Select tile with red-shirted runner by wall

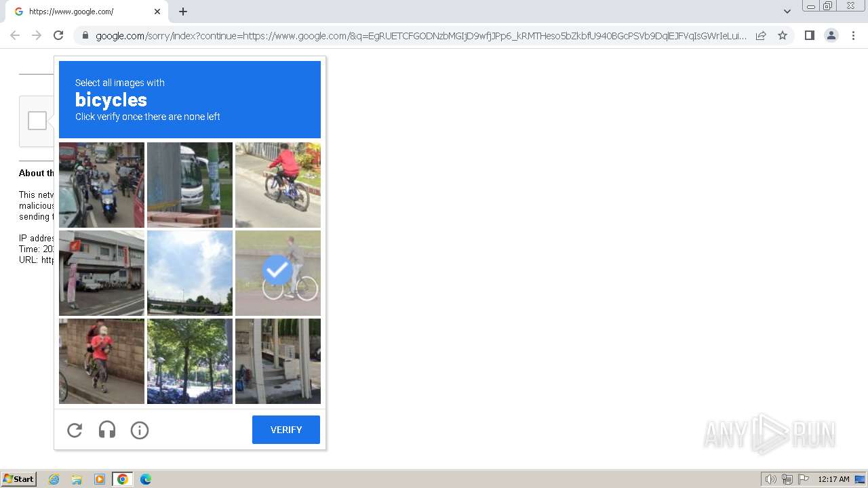pos(102,361)
